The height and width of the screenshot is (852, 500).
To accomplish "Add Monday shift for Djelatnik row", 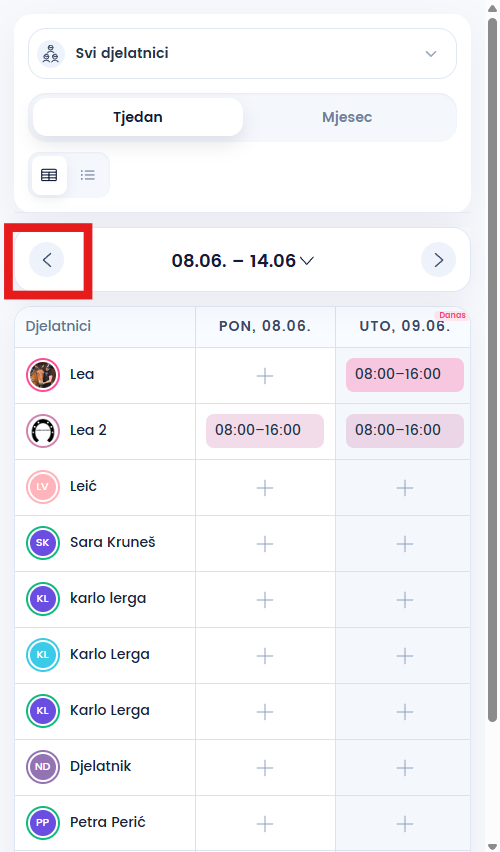I will 265,768.
